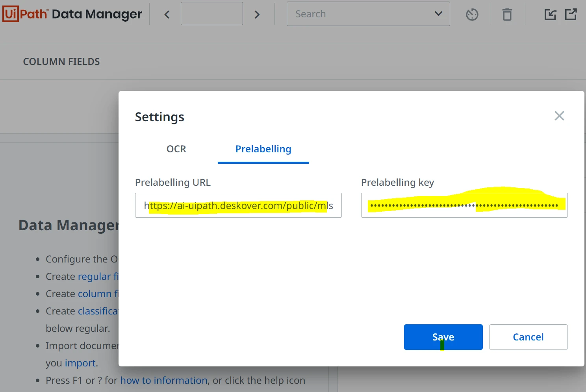
Task: Open the 'import' link
Action: coord(80,363)
